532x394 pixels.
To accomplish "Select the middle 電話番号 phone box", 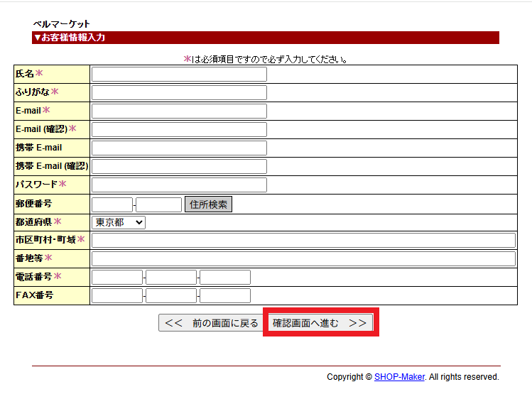I will pos(171,278).
